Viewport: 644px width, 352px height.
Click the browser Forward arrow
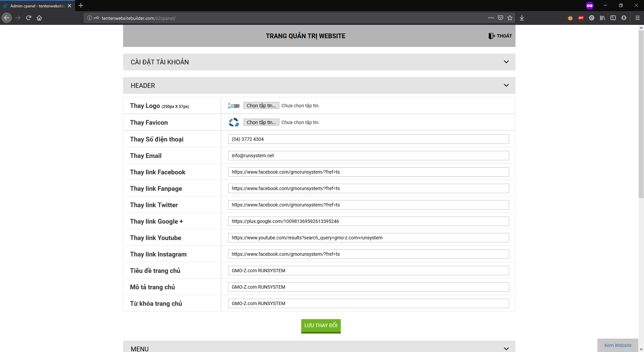point(18,18)
